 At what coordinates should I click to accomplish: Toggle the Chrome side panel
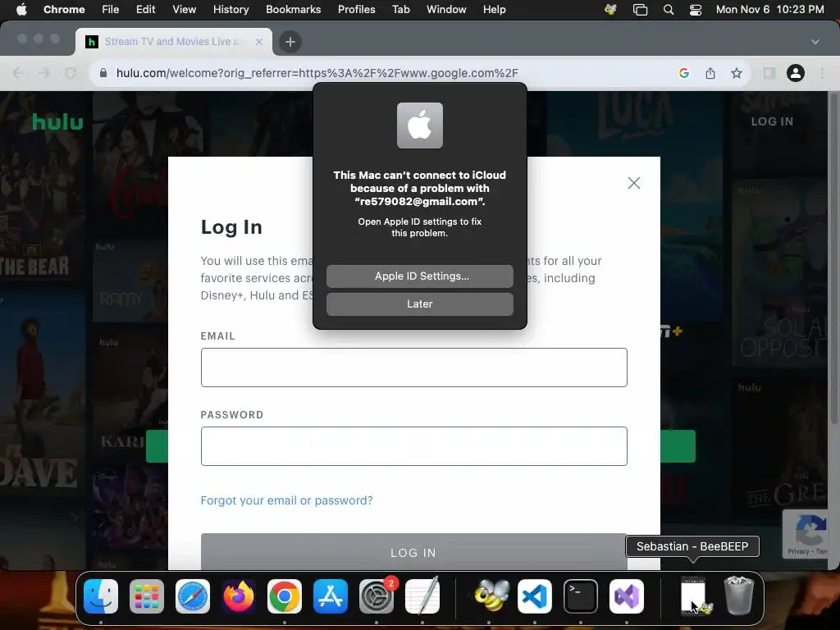769,73
